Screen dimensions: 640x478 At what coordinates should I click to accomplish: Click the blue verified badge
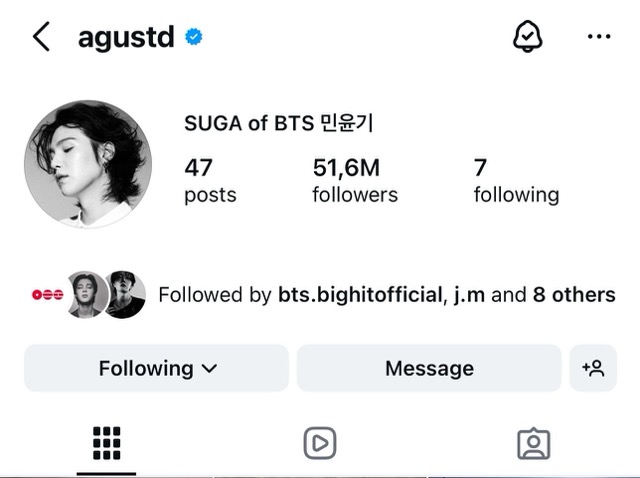point(193,37)
